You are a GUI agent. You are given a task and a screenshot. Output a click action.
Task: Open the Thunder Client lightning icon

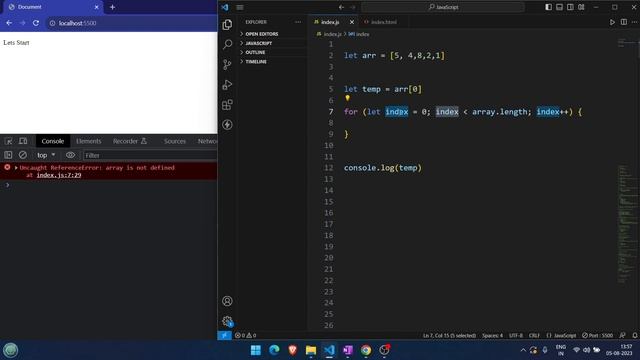tap(227, 124)
